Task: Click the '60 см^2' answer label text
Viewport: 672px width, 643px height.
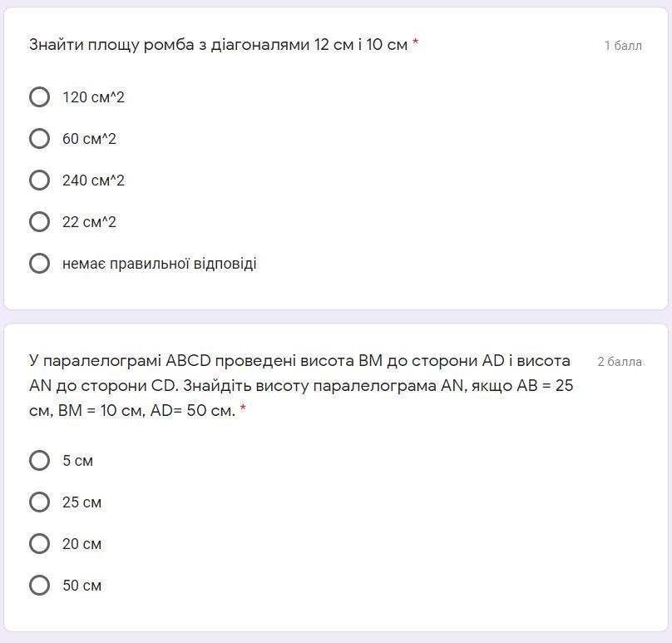Action: (x=89, y=139)
